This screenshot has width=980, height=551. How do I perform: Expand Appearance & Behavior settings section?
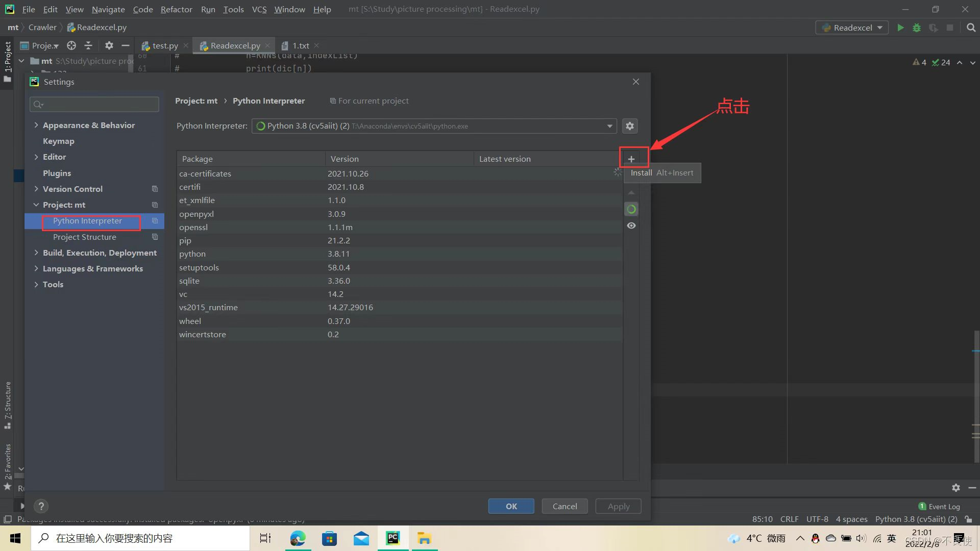pyautogui.click(x=36, y=125)
